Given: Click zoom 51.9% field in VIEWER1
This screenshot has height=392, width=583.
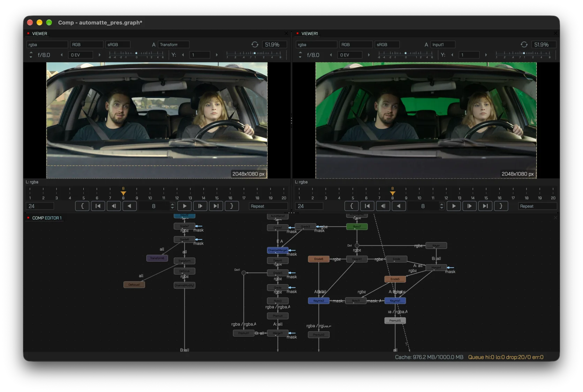Looking at the screenshot, I should (x=543, y=45).
